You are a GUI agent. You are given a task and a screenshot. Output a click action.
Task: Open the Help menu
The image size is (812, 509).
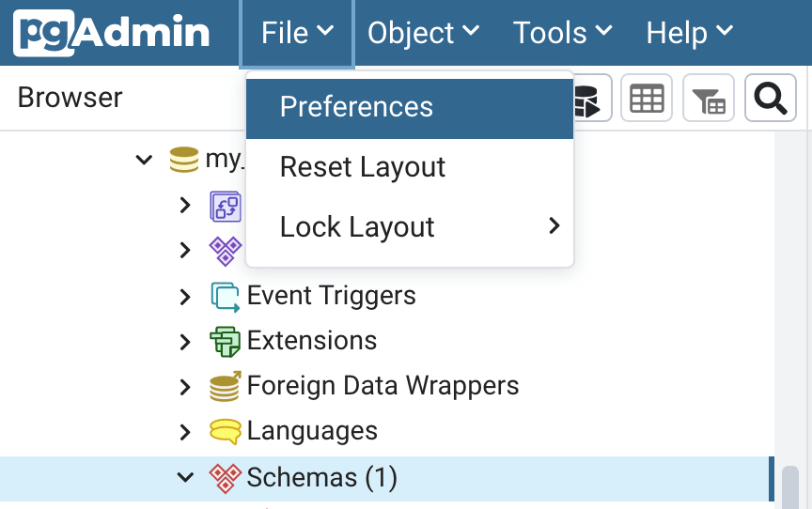point(689,33)
